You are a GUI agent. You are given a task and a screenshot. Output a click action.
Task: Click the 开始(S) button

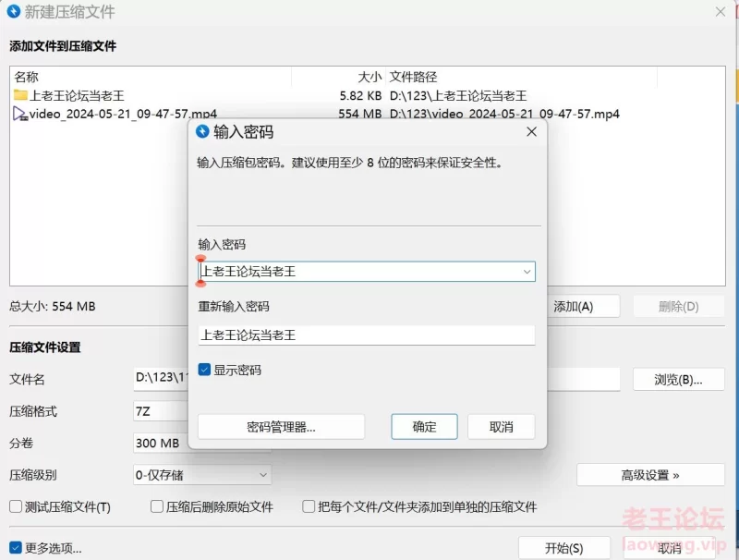point(564,548)
